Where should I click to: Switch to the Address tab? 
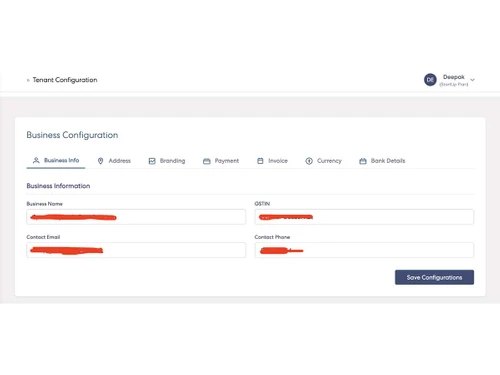(x=114, y=161)
